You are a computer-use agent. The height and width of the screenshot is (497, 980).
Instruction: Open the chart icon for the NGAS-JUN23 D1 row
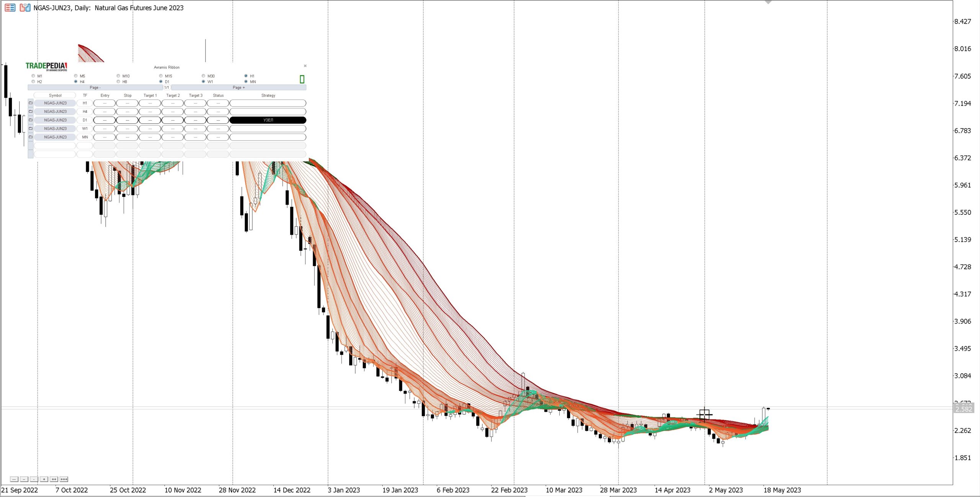click(31, 120)
